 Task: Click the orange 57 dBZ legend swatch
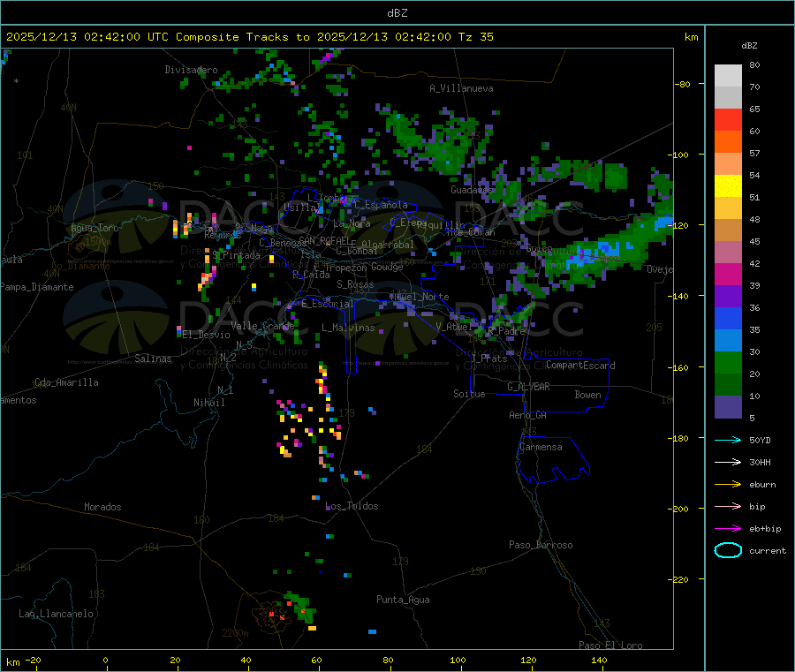point(728,142)
